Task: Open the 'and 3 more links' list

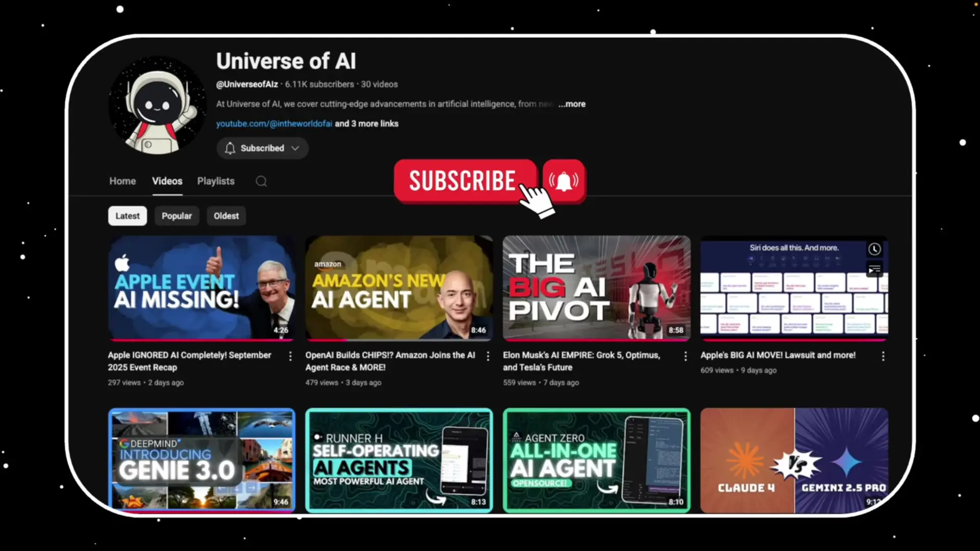Action: (366, 123)
